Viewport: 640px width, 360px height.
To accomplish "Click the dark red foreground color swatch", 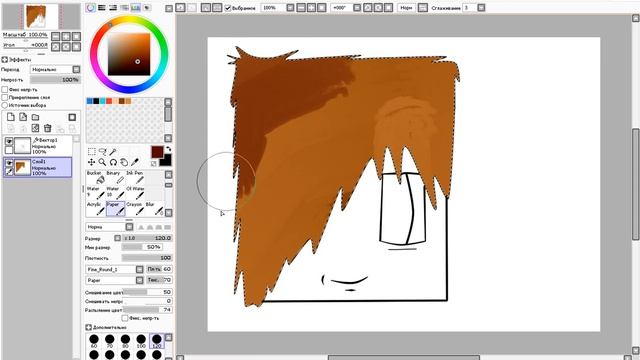I will pos(157,152).
